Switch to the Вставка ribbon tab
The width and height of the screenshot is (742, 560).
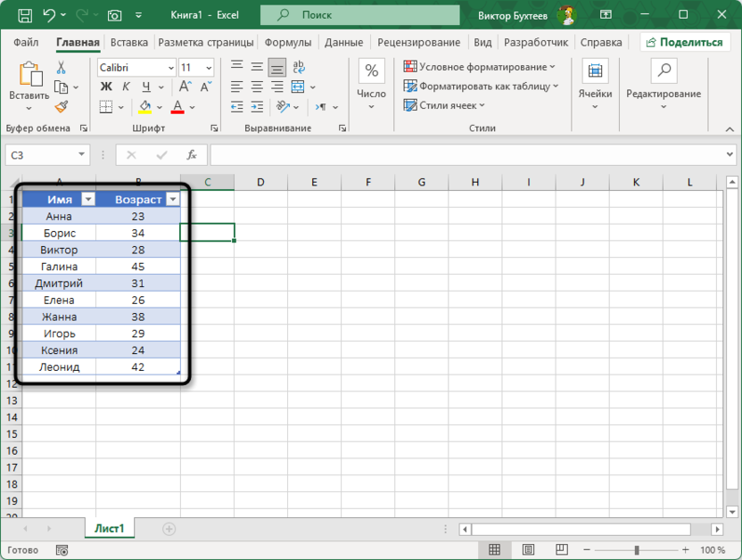coord(129,41)
